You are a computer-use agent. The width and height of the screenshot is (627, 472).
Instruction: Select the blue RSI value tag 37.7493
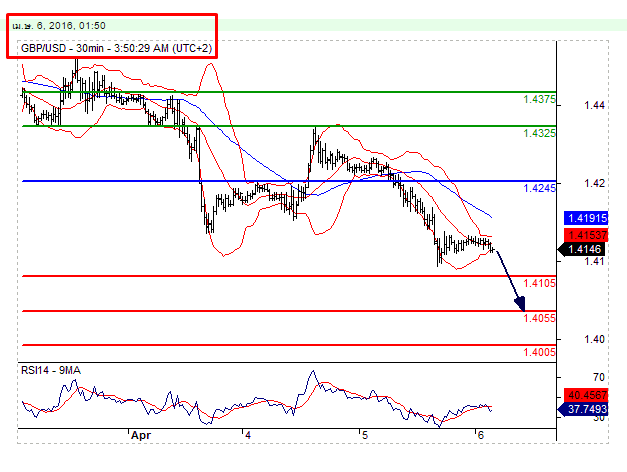pyautogui.click(x=583, y=409)
